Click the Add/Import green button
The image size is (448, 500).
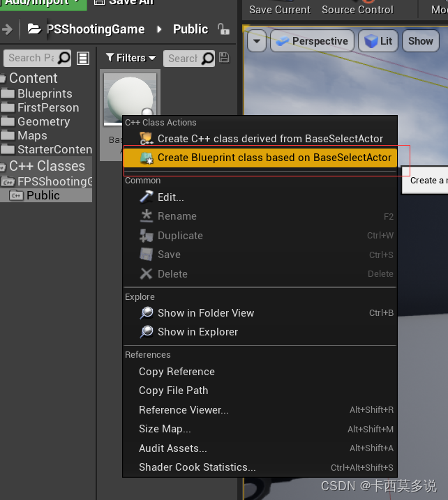click(x=43, y=3)
